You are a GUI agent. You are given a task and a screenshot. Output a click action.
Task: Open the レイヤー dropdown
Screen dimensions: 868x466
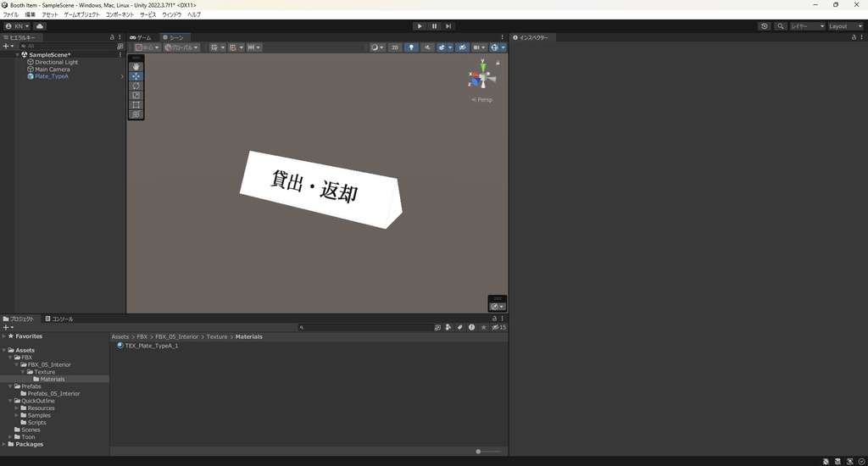point(807,26)
